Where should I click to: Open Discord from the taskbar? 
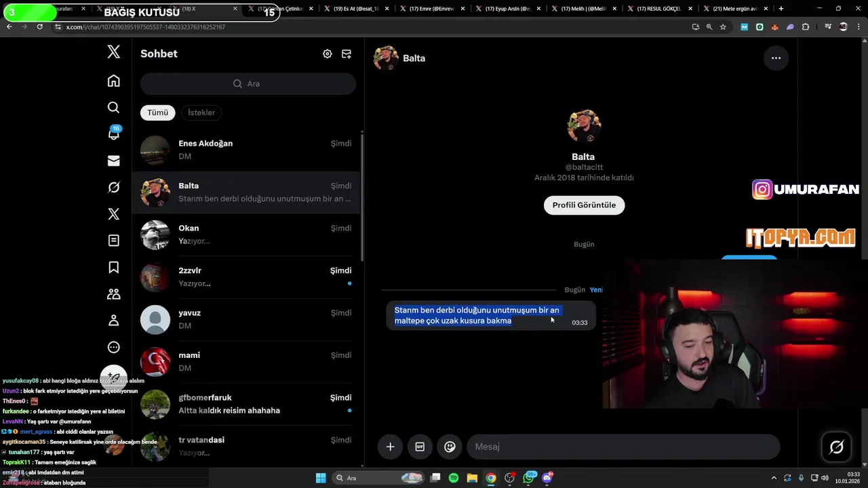(547, 478)
